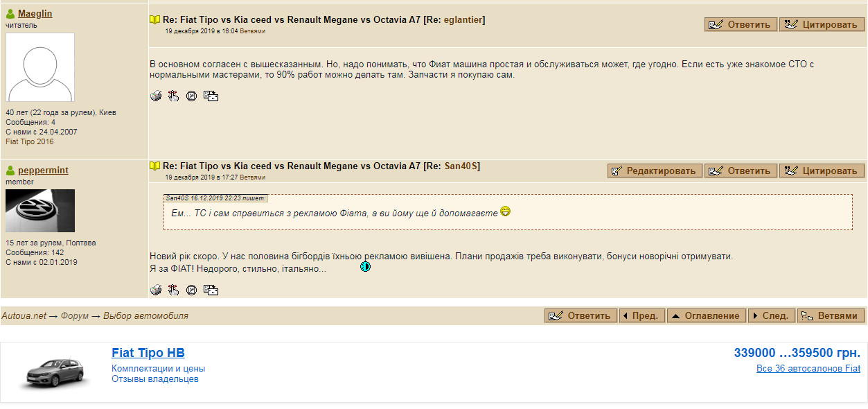Quote Maeglin's post with Цитировать
The image size is (868, 409).
(822, 25)
